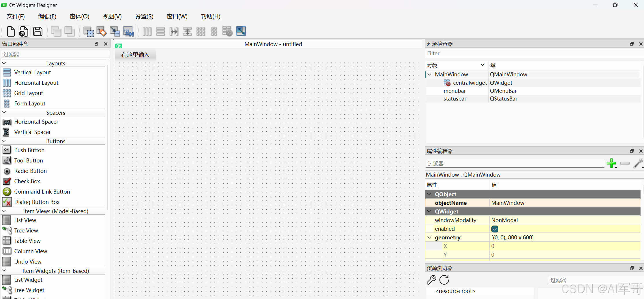The image size is (644, 299).
Task: Click the Break Layout toolbar icon
Action: click(x=227, y=31)
